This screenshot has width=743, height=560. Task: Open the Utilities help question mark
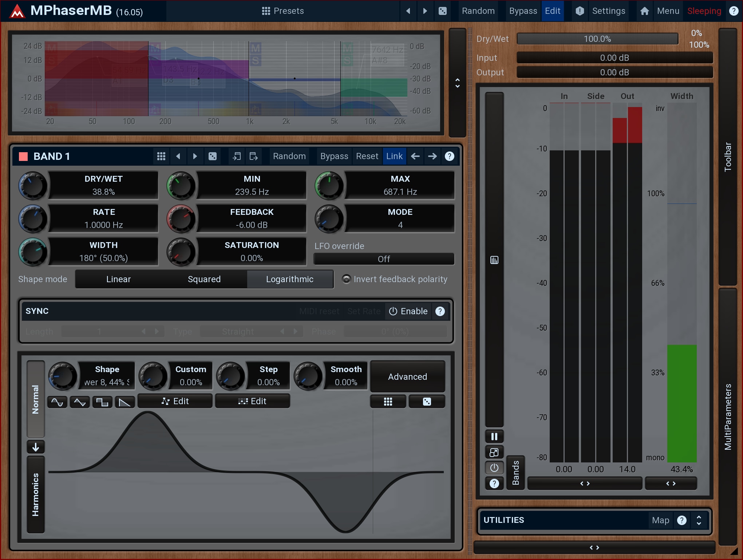[682, 520]
